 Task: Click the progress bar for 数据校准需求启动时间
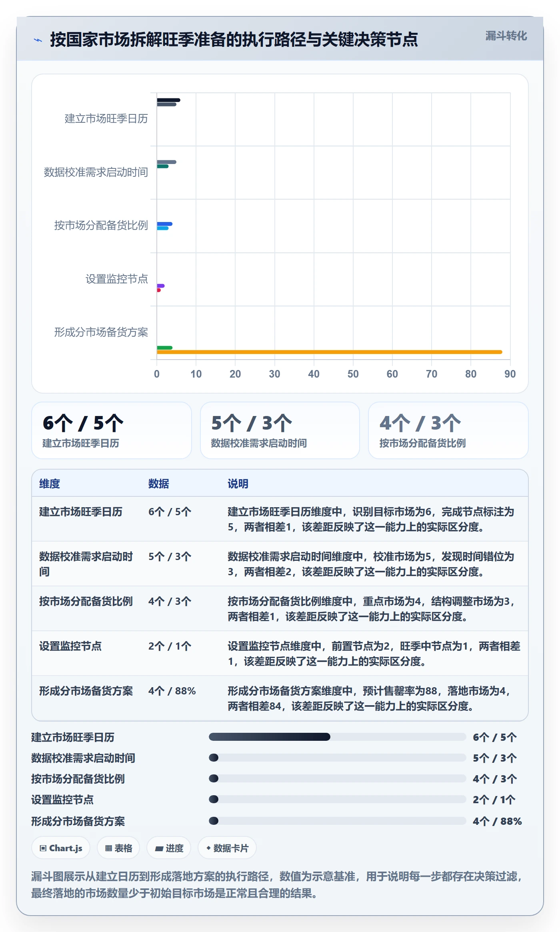click(337, 758)
